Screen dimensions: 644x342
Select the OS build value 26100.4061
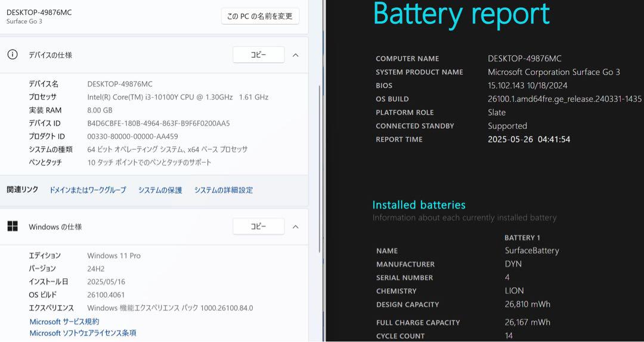click(106, 295)
